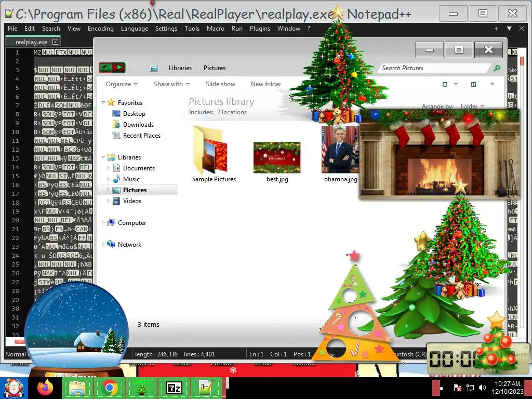Open the Santa Start button

pyautogui.click(x=14, y=388)
